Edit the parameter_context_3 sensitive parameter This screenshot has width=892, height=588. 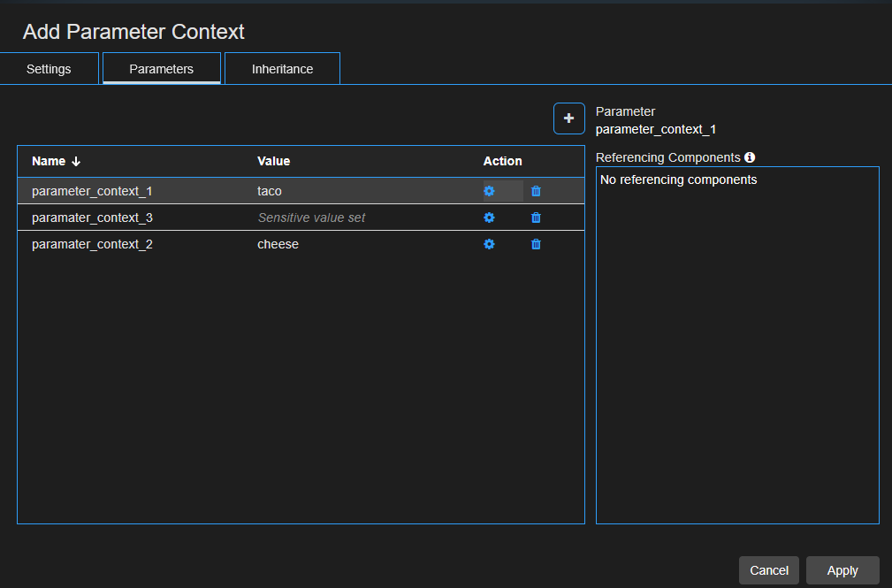pos(489,218)
